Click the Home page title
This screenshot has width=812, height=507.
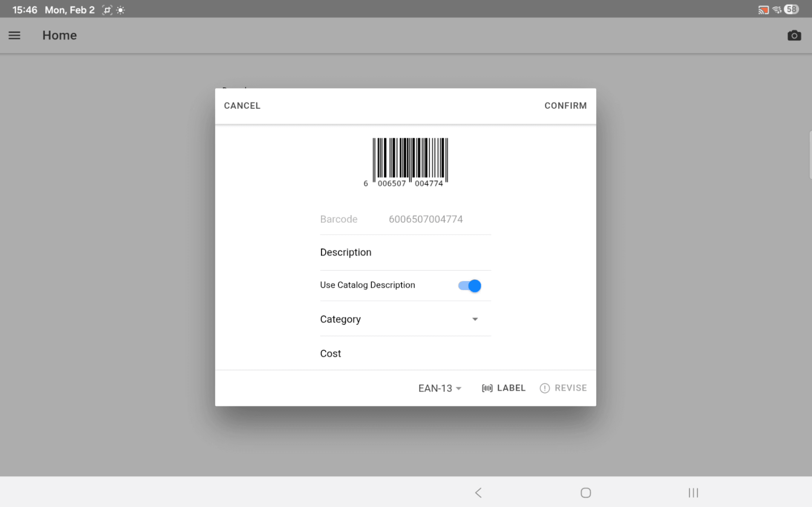[60, 35]
